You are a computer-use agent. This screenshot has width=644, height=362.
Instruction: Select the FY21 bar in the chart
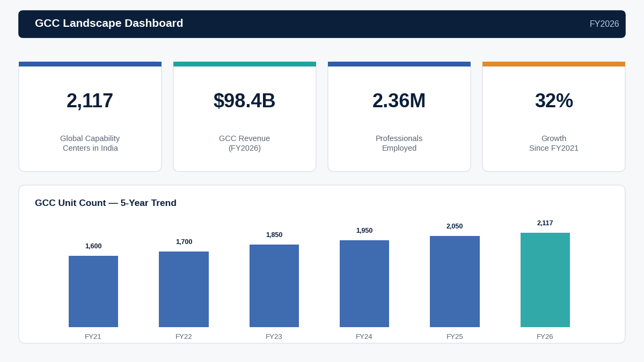[x=93, y=291]
